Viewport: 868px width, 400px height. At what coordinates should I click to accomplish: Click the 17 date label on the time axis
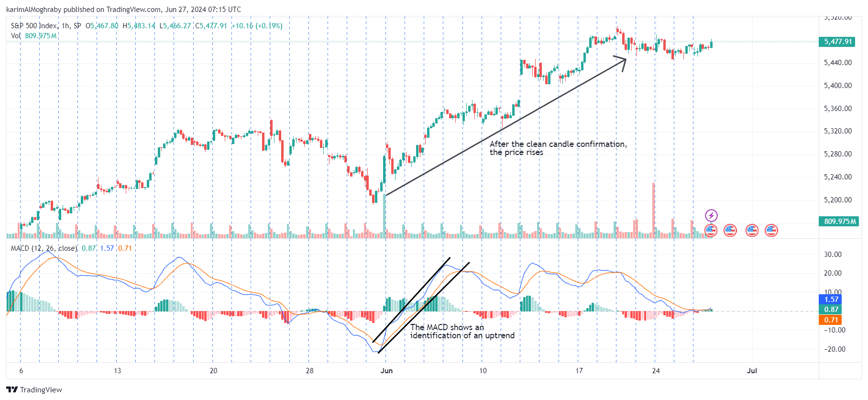tap(579, 371)
